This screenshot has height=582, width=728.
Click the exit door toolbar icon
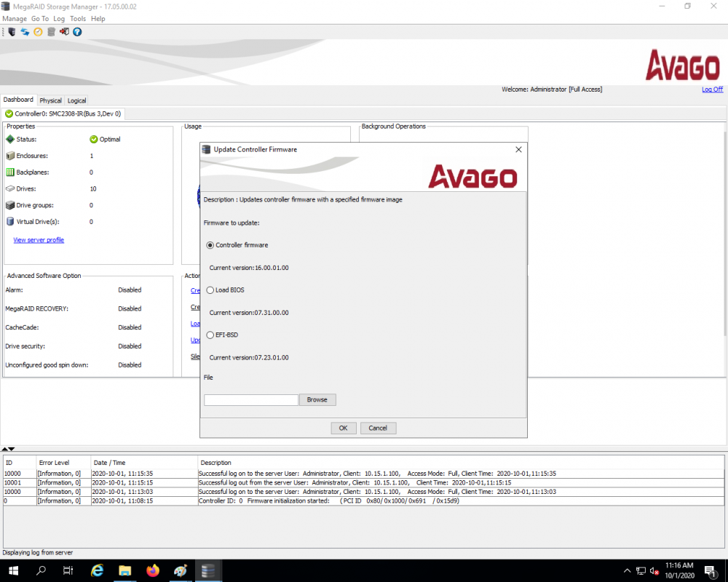tap(64, 32)
